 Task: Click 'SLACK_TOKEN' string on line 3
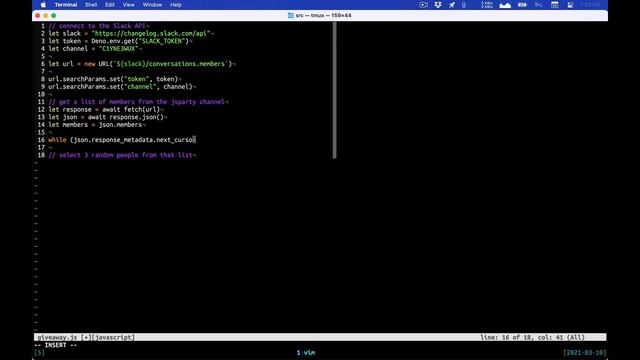tap(162, 41)
